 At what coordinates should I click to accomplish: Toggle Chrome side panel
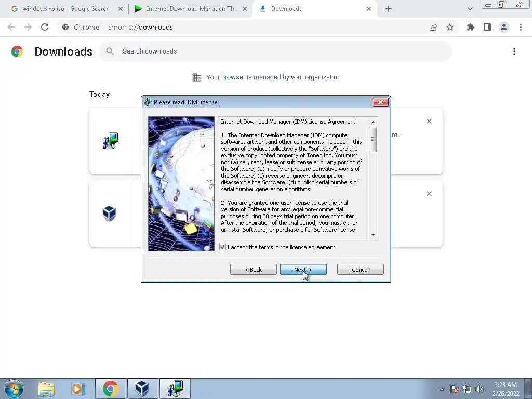tap(487, 27)
